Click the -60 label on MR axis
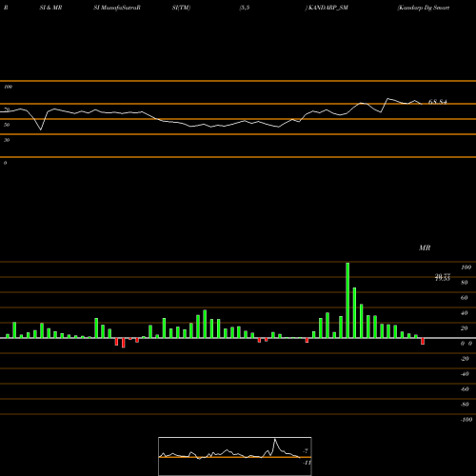The height and width of the screenshot is (476, 476). (465, 389)
